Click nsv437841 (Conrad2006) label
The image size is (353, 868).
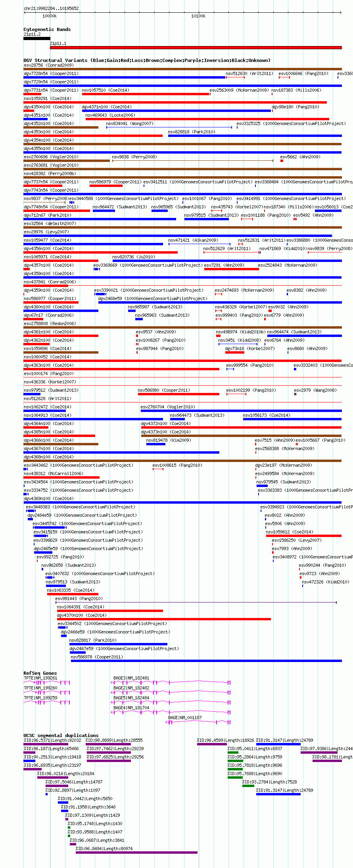50,282
